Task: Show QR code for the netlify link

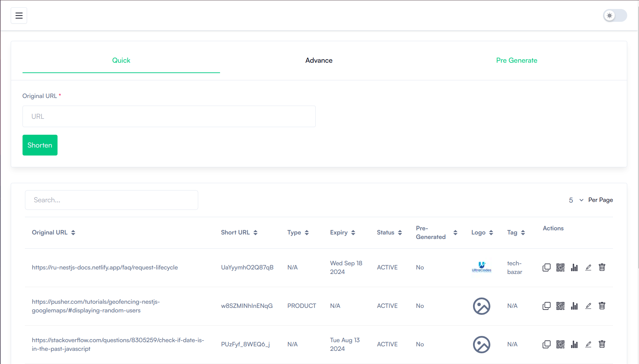Action: pos(560,267)
